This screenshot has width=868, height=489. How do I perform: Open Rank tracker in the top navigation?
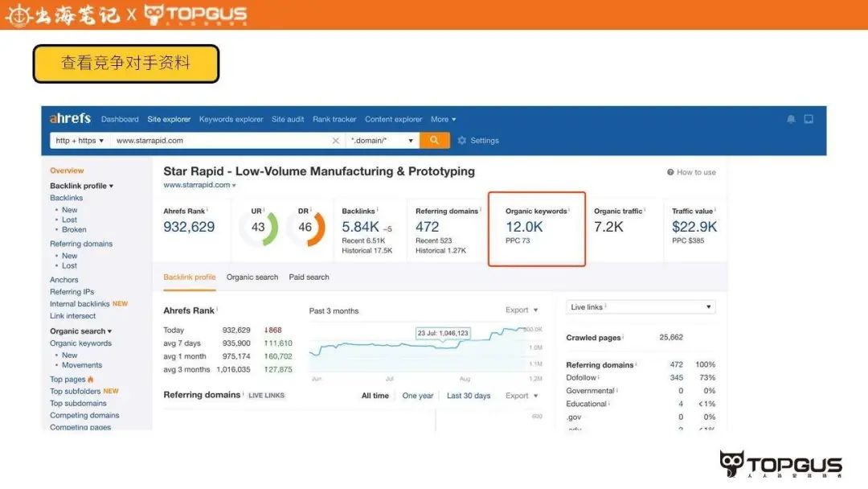click(334, 119)
